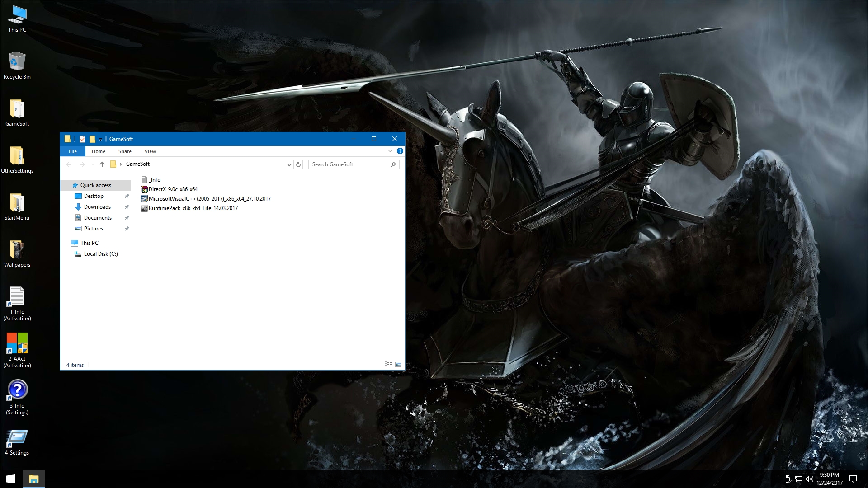Select the 1_Info (Activation) shortcut

[x=17, y=304]
